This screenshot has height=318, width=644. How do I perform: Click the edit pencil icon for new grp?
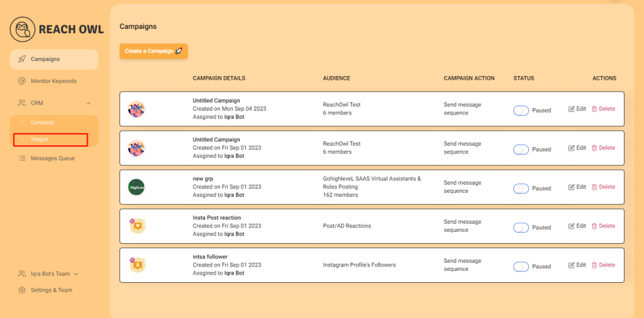[x=571, y=187]
